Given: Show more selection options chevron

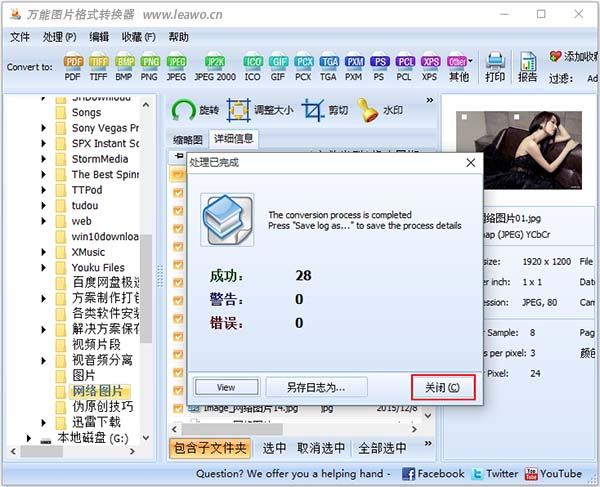Looking at the screenshot, I should 428,443.
